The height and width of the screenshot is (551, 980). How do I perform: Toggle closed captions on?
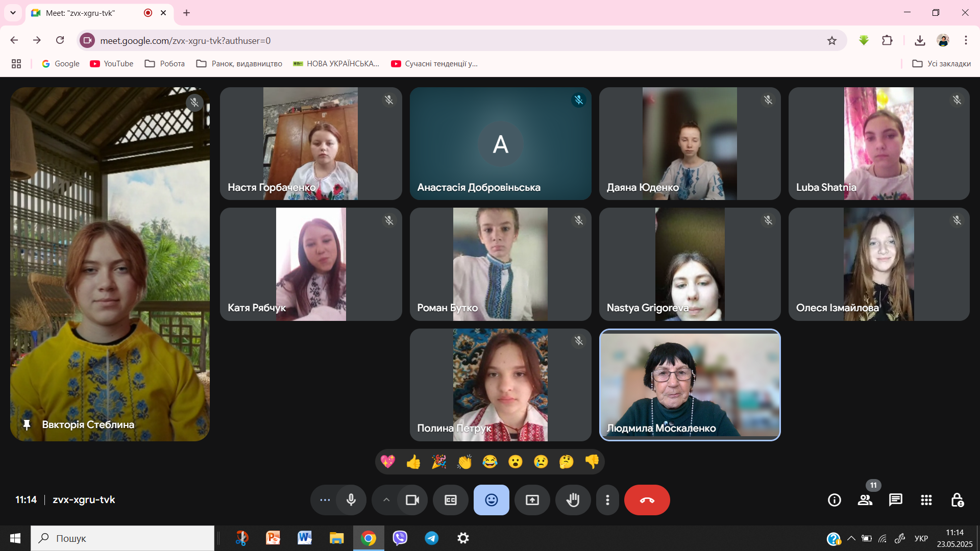[451, 500]
